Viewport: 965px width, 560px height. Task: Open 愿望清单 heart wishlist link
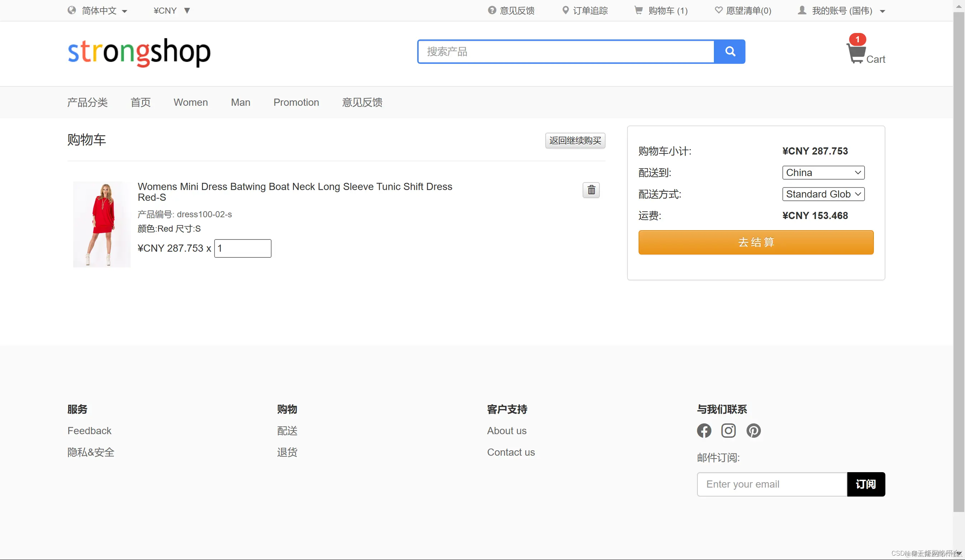pyautogui.click(x=743, y=11)
